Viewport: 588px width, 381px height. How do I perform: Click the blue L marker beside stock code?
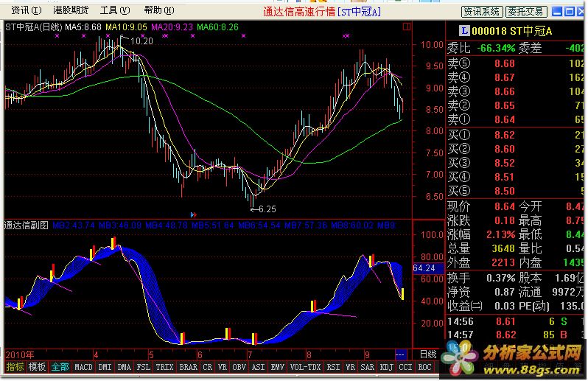coord(464,31)
